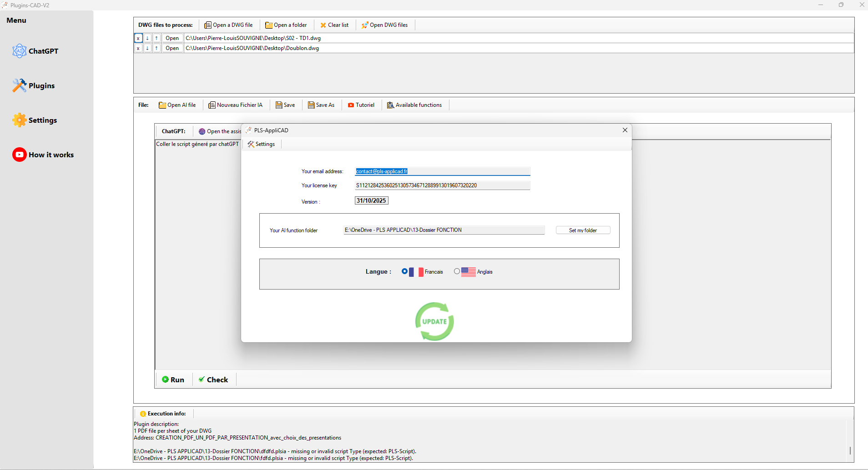Viewport: 868px width, 470px height.
Task: Click the Open a folder button
Action: [286, 25]
